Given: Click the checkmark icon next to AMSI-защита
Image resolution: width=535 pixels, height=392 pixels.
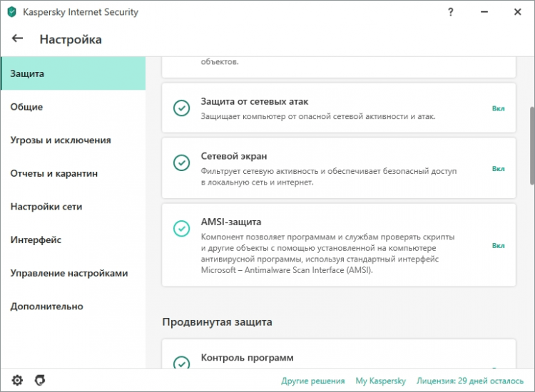Looking at the screenshot, I should [182, 228].
